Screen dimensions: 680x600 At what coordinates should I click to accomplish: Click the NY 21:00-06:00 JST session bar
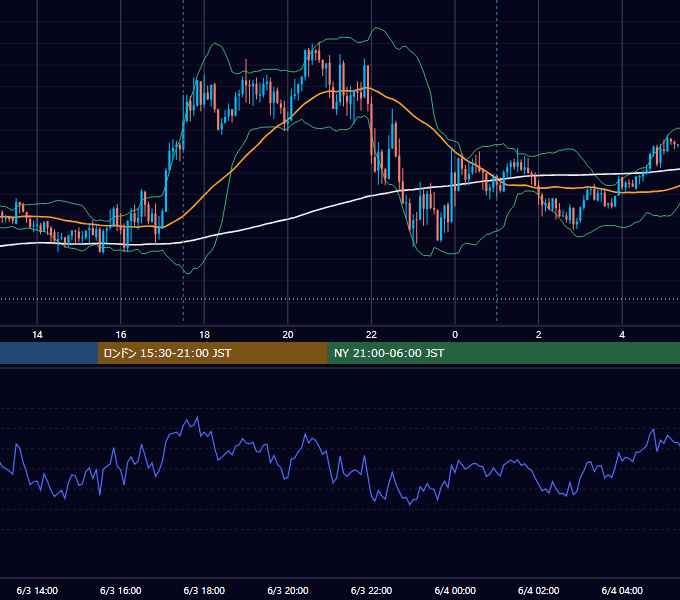point(503,353)
